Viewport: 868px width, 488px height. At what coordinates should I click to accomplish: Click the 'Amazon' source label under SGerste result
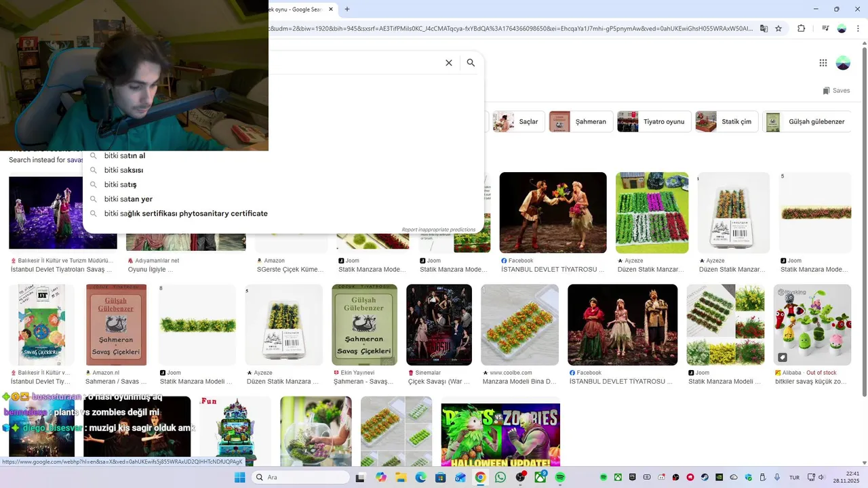click(274, 260)
